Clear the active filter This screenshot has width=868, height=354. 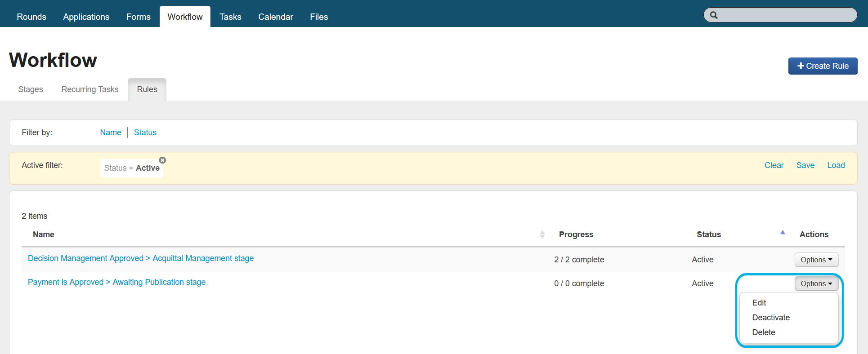tap(774, 165)
